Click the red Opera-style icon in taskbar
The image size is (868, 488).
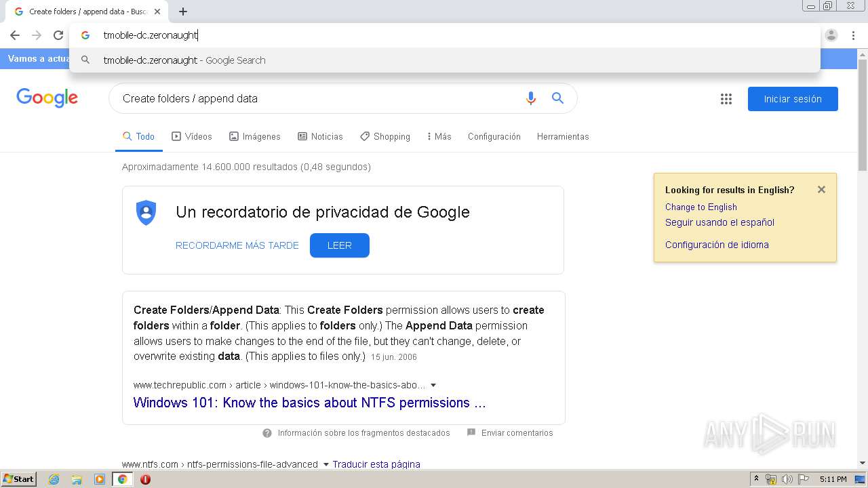(x=145, y=479)
